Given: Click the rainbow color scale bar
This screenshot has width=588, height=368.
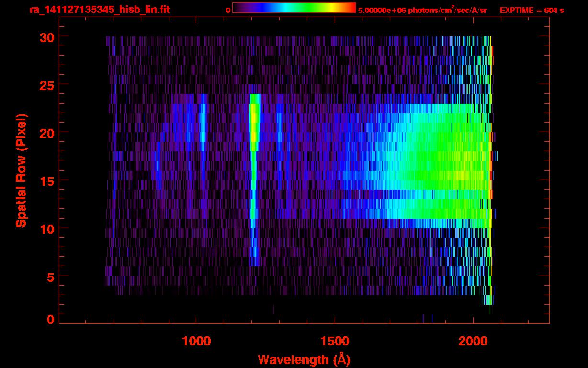Looking at the screenshot, I should click(x=294, y=8).
